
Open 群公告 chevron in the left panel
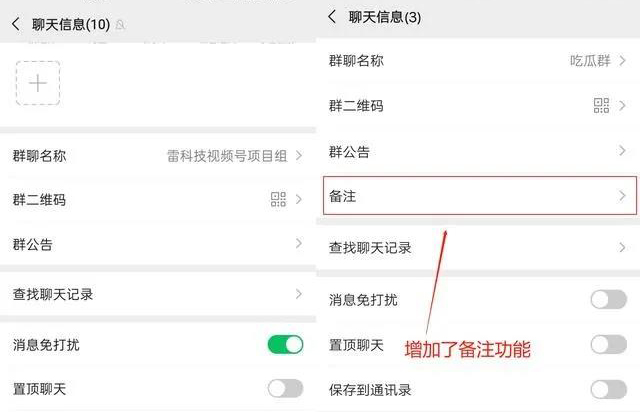coord(298,244)
